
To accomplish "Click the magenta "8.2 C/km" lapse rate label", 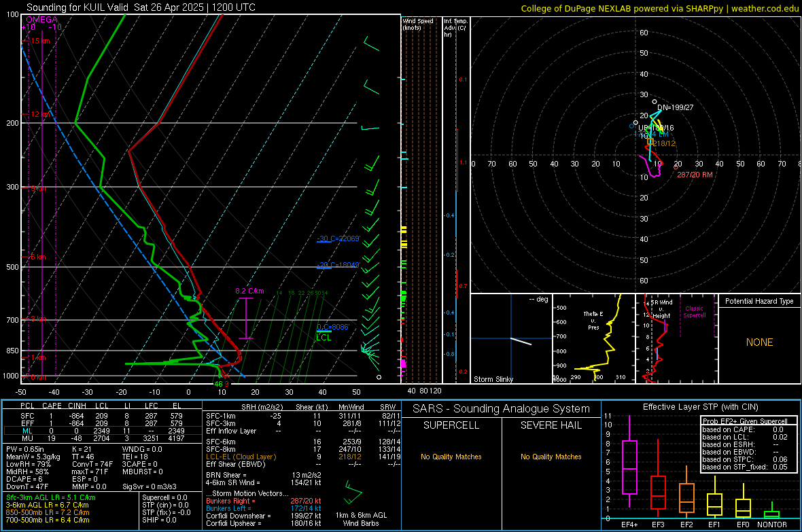I will 249,291.
